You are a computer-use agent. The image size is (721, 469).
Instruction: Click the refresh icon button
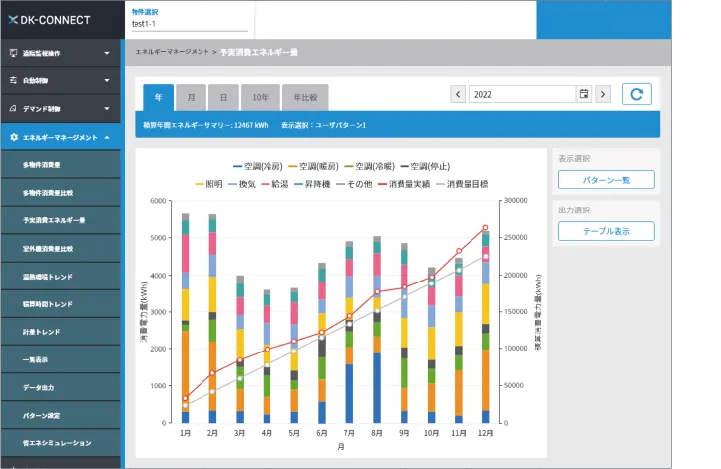pyautogui.click(x=637, y=94)
